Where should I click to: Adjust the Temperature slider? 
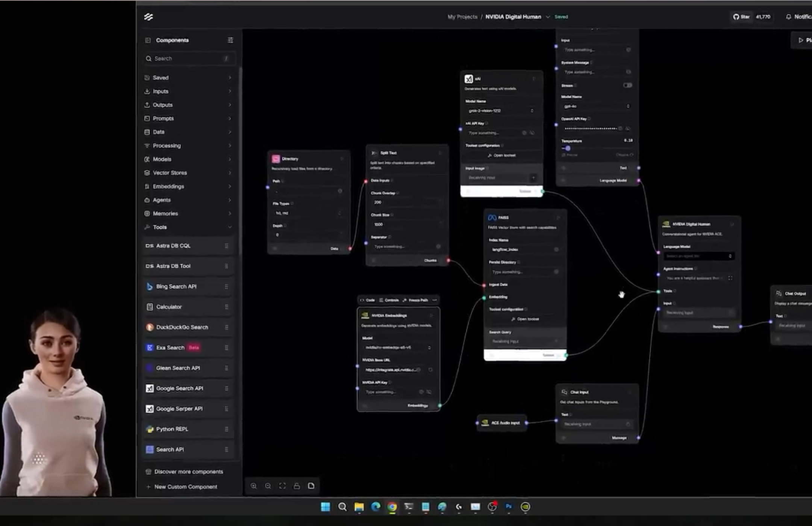[568, 148]
